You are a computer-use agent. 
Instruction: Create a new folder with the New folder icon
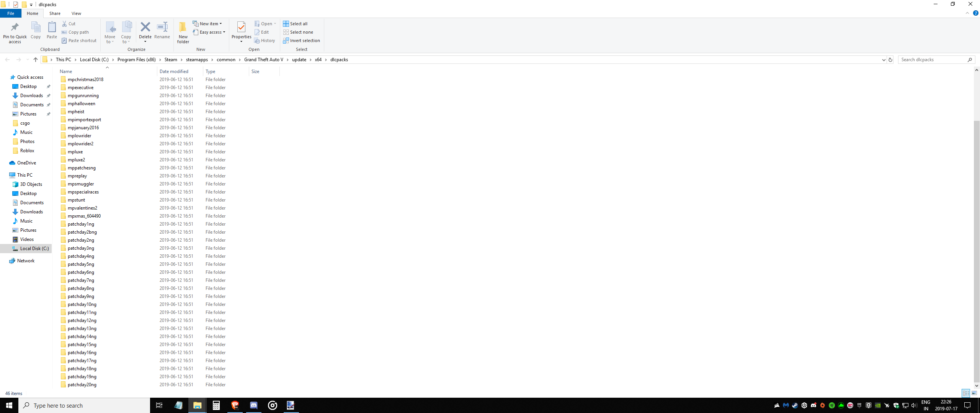183,32
